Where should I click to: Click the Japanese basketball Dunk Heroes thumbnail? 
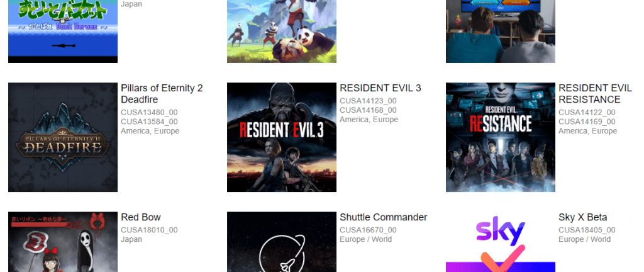click(x=63, y=31)
